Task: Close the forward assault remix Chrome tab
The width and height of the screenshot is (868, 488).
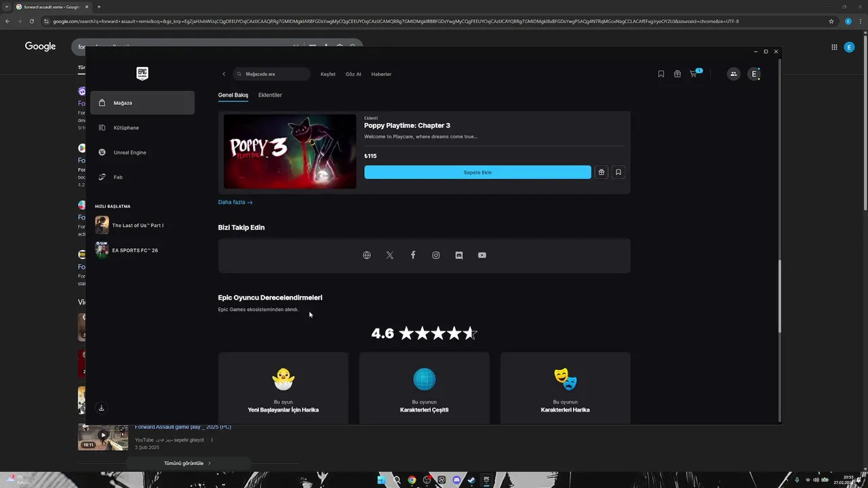Action: pos(86,7)
